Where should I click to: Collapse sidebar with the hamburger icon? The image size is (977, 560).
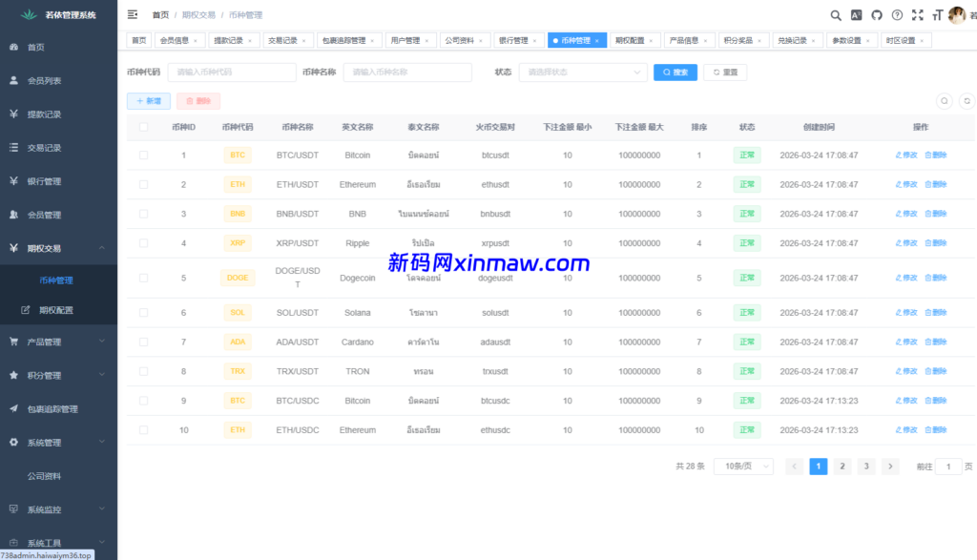coord(132,14)
